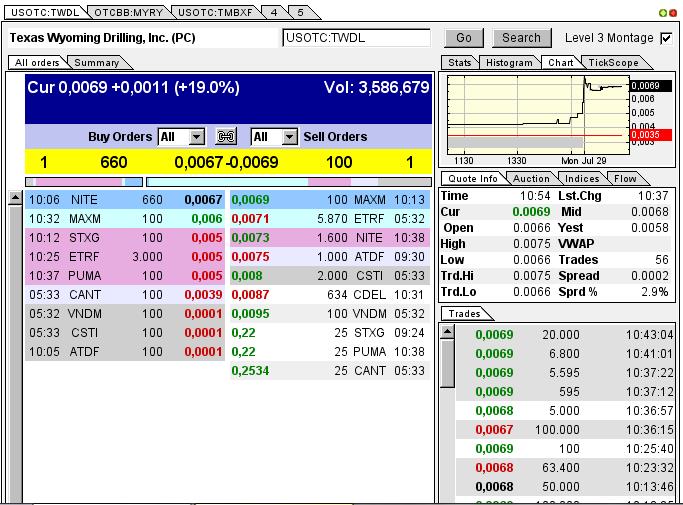Screen dimensions: 683x505
Task: Click the symbol input field showing USOTC:TWDL
Action: 356,38
